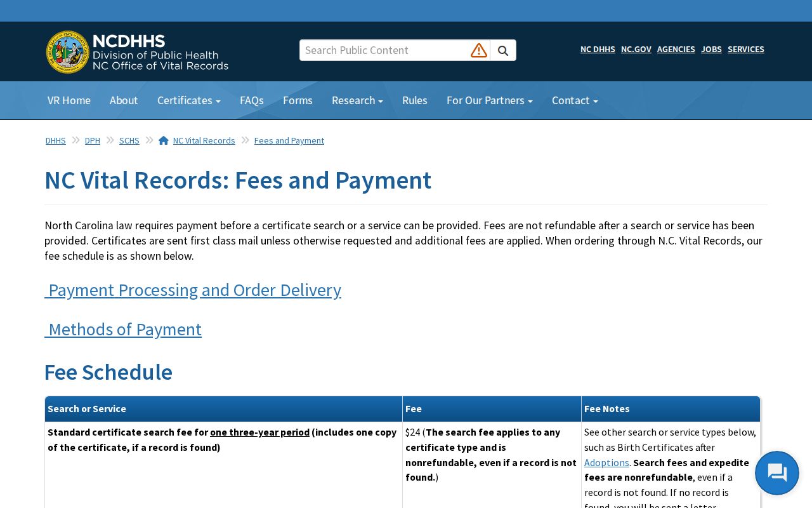Screen dimensions: 812x508
Task: Click the warning triangle in search box
Action: 479,50
